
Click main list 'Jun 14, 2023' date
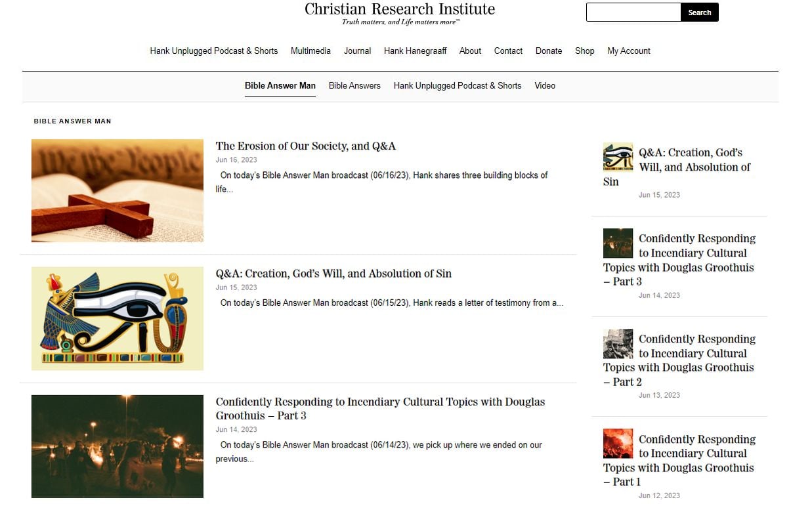[x=236, y=430]
